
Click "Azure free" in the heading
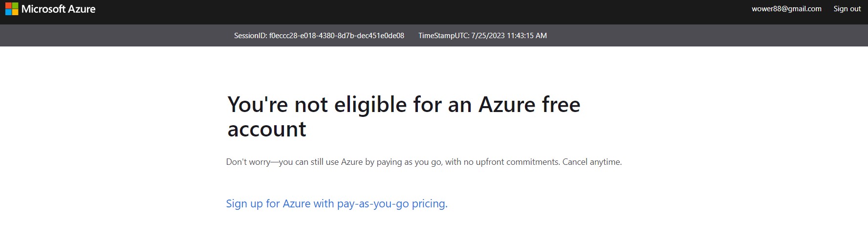[x=529, y=105]
